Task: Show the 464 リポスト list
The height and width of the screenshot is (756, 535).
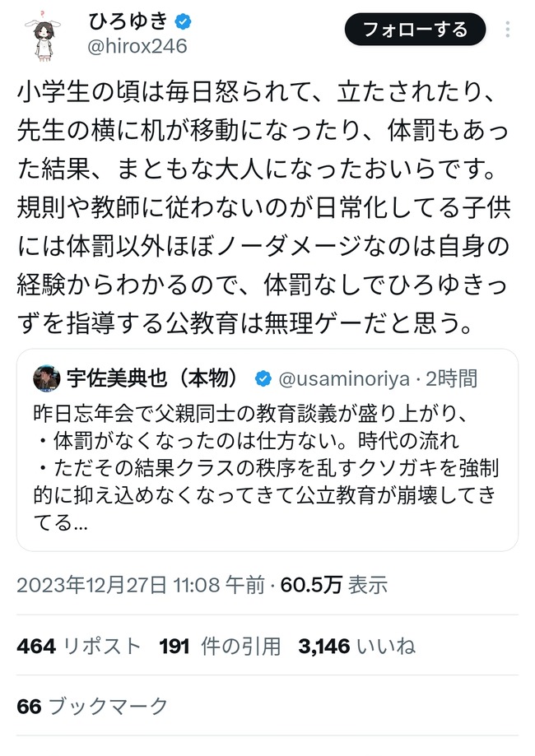Action: point(79,646)
